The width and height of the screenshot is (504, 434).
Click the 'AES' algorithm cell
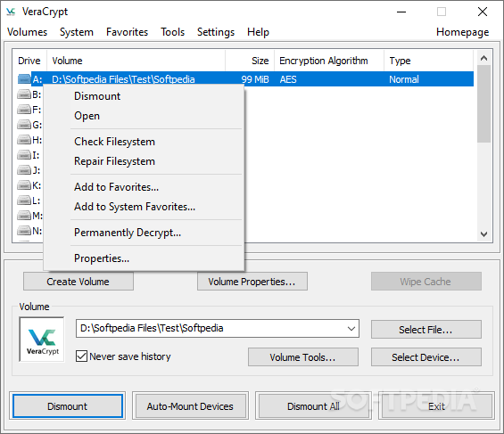[x=288, y=79]
